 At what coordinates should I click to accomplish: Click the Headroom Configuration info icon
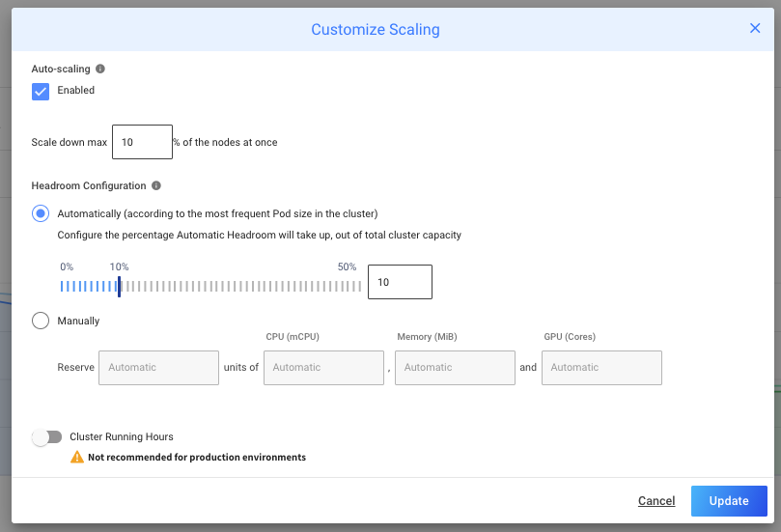pyautogui.click(x=156, y=185)
